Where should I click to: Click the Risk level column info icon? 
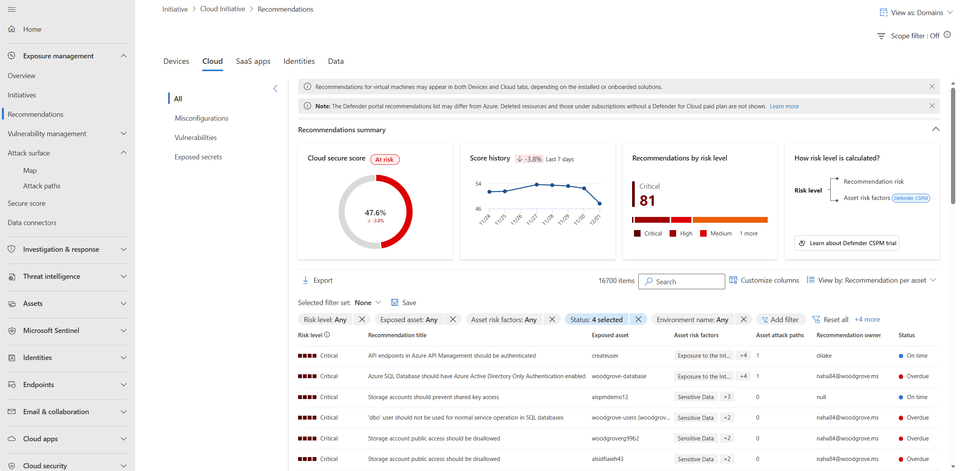point(327,334)
